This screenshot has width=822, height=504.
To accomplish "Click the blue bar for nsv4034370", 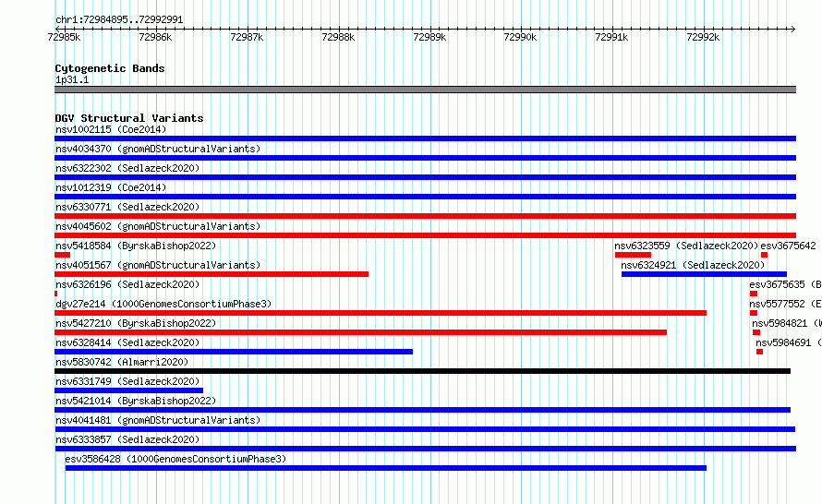I will point(425,158).
